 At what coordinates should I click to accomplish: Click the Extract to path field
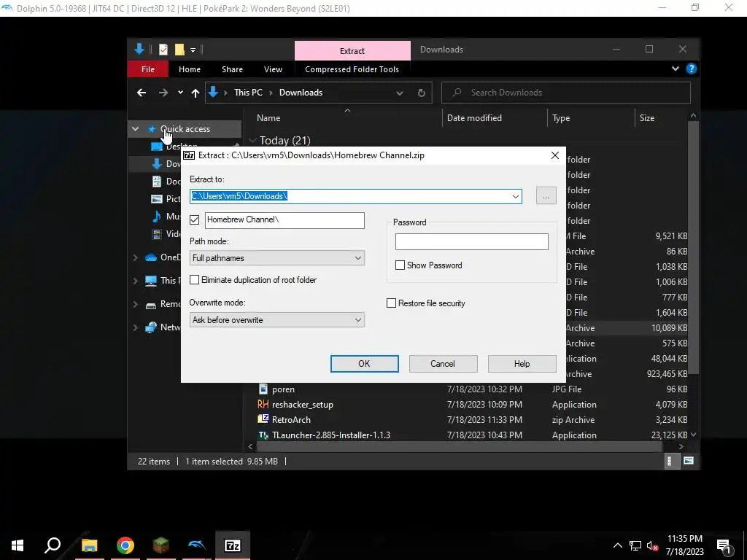355,196
